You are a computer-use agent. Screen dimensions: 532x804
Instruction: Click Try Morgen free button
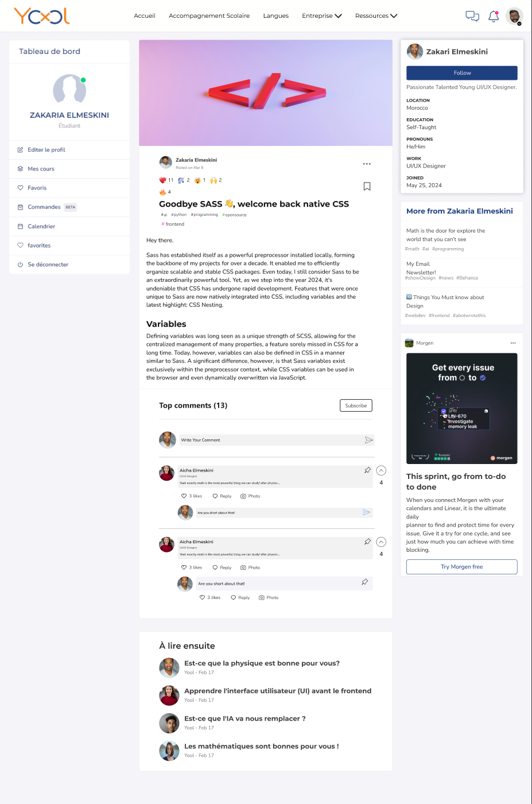pyautogui.click(x=462, y=567)
